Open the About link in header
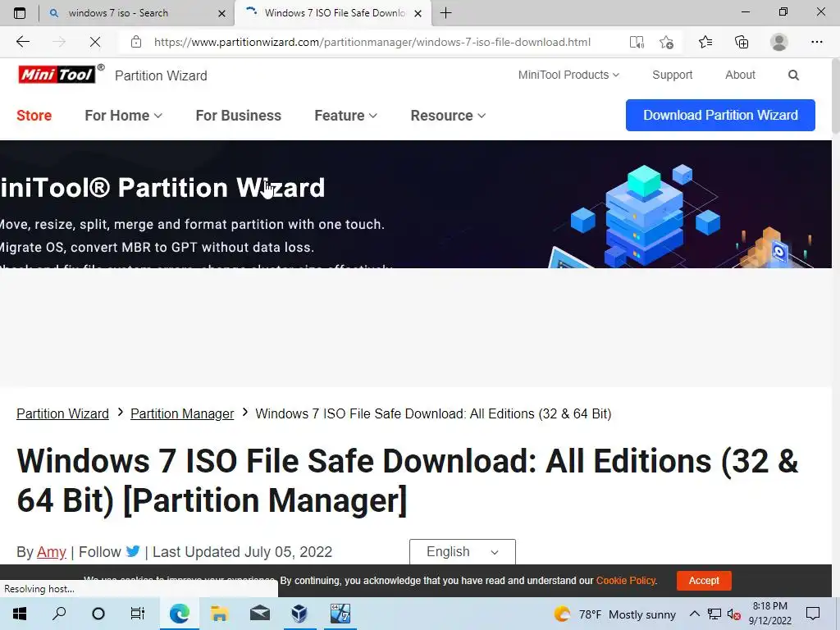The height and width of the screenshot is (630, 840). (740, 75)
